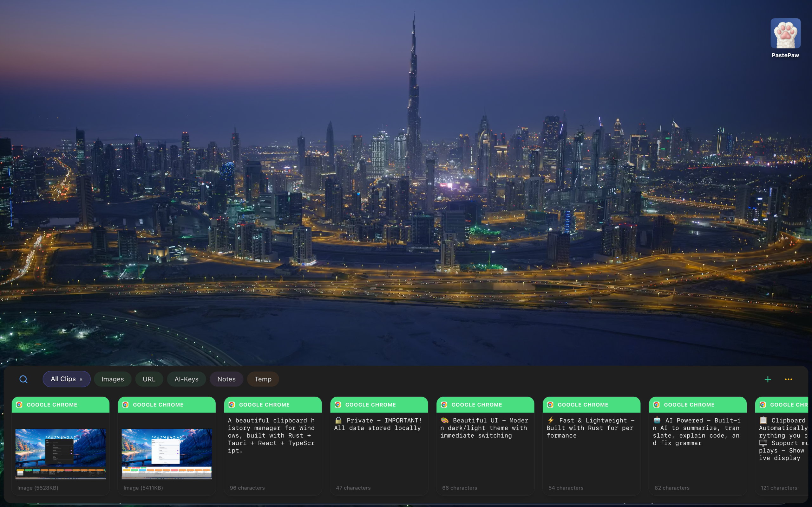This screenshot has width=812, height=507.
Task: Select the All Clips tab
Action: click(x=66, y=379)
